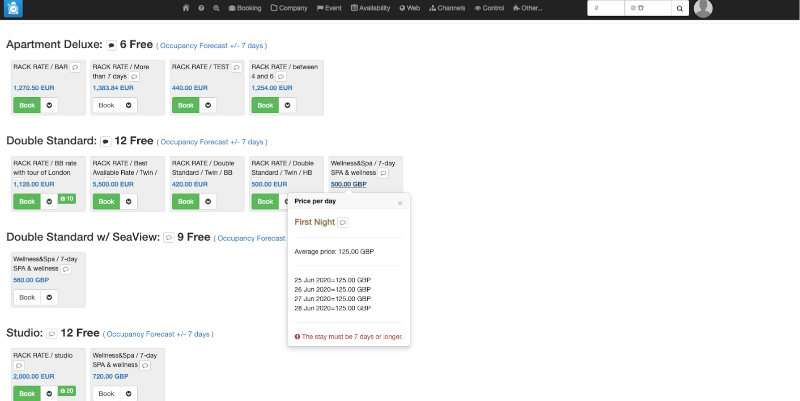The width and height of the screenshot is (800, 401).
Task: Click comment bubble on RACK RATE / BAR card
Action: (x=75, y=67)
